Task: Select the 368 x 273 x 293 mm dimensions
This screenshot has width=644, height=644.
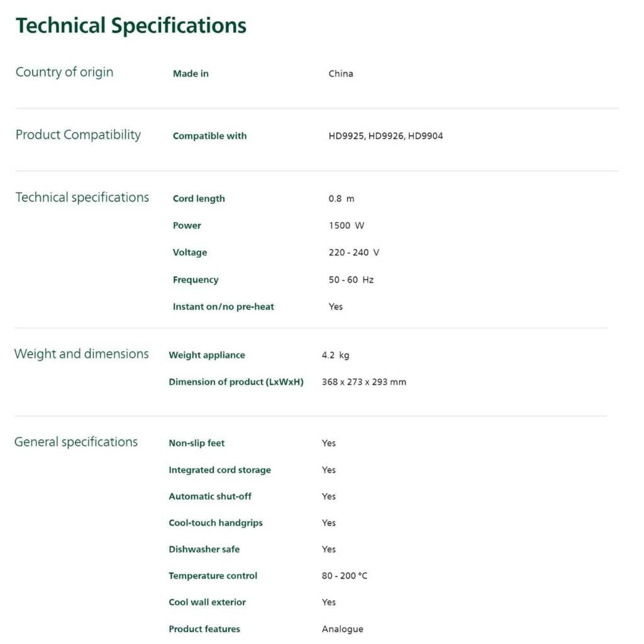Action: 364,382
